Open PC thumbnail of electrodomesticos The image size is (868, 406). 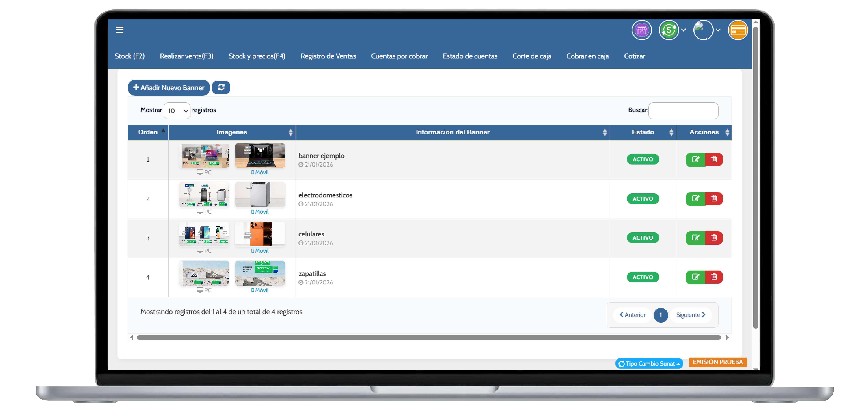(204, 195)
